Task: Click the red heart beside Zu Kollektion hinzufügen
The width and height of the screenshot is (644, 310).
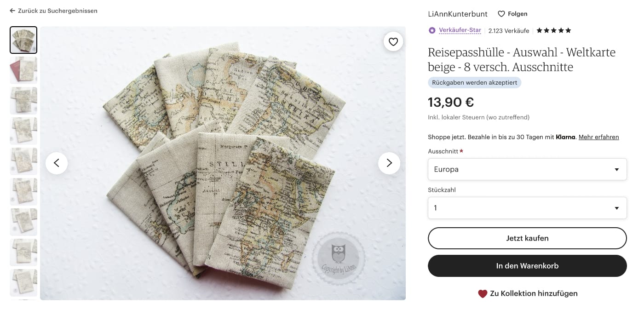Action: (483, 293)
